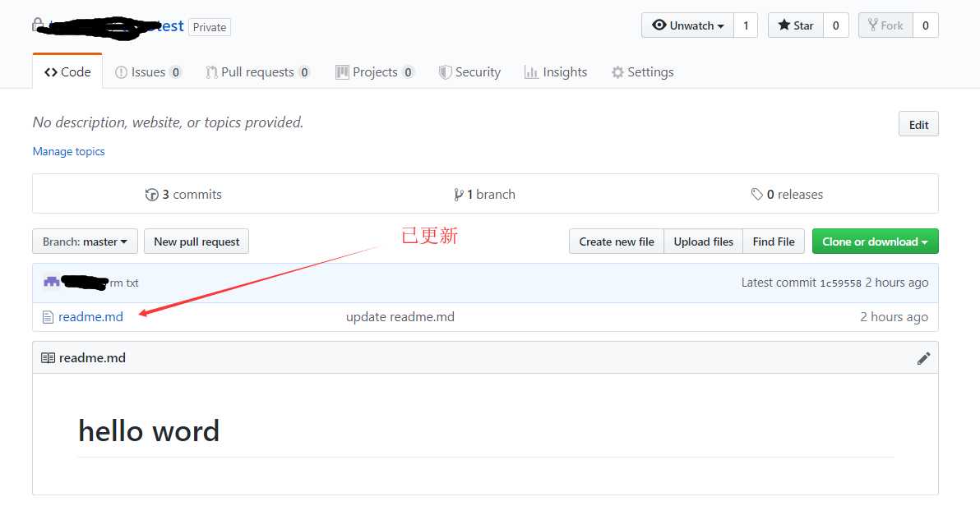Click the forks count next to Fork
The image size is (980, 520).
coord(926,25)
